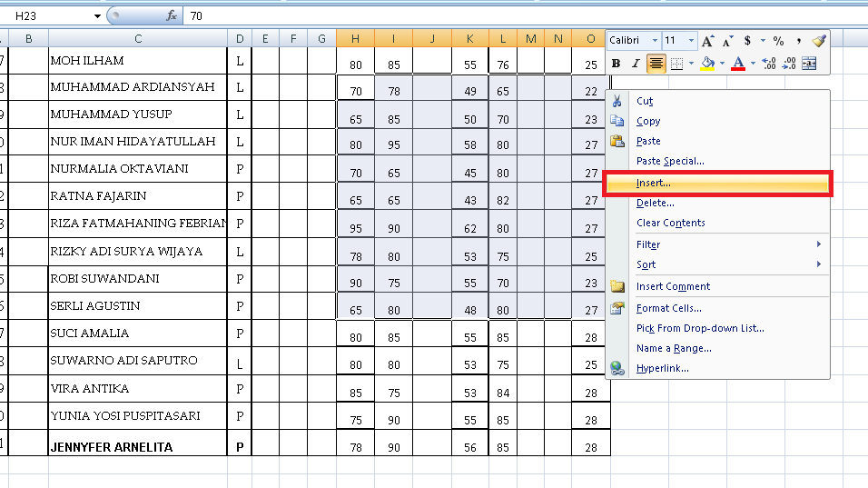
Task: Select cell RATNA FAJARIN
Action: (x=138, y=196)
